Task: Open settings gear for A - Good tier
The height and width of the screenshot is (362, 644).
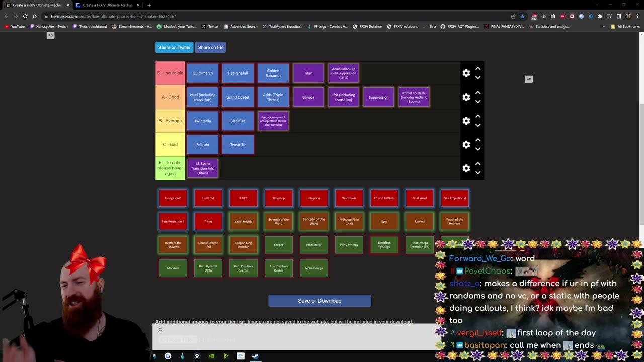Action: (466, 97)
